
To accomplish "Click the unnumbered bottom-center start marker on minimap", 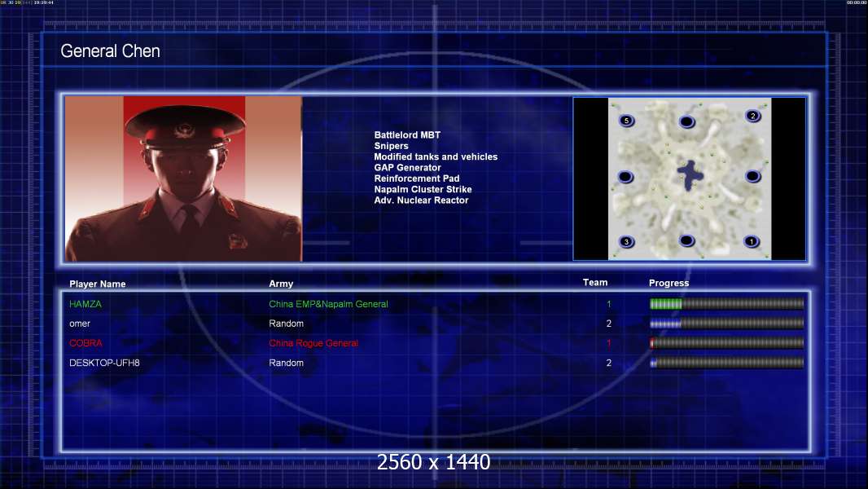I will point(686,240).
